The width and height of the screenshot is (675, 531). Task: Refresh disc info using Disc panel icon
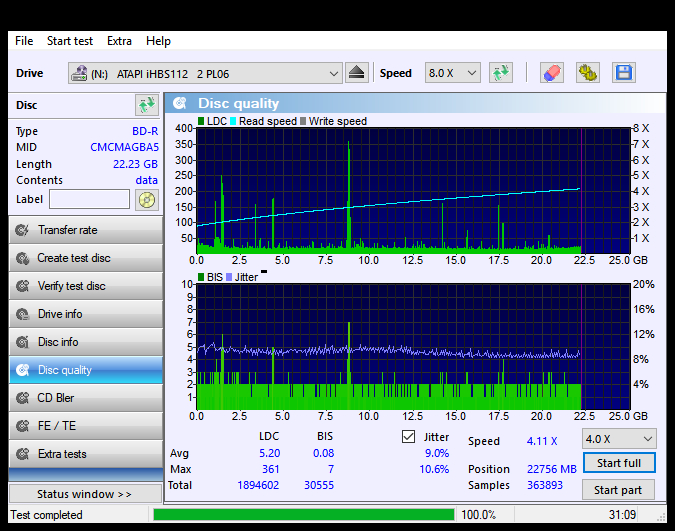tap(146, 105)
